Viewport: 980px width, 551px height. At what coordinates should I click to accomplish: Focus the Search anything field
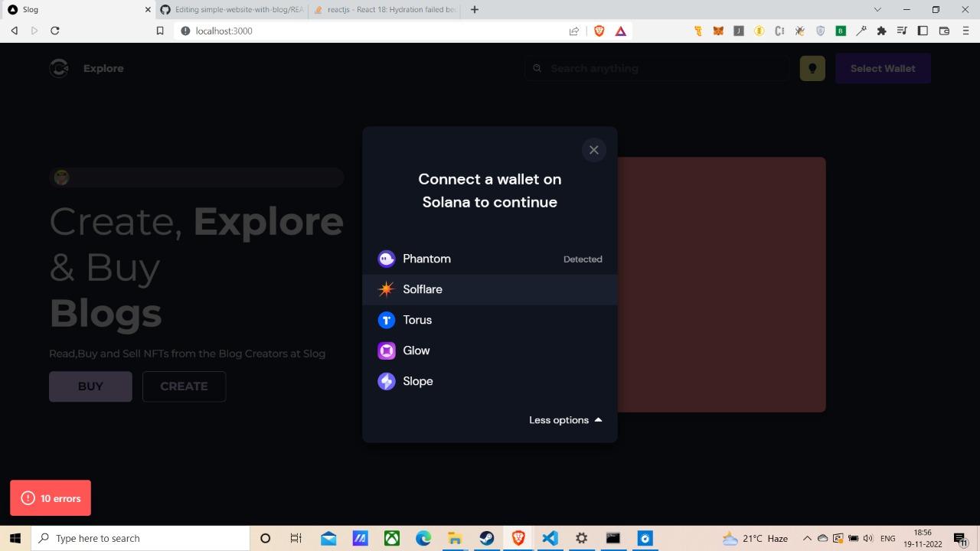click(x=657, y=68)
